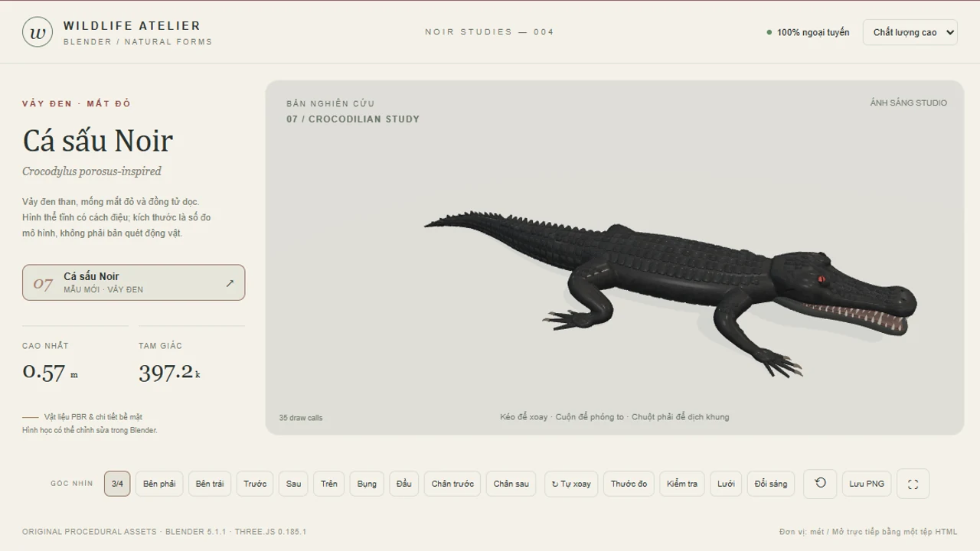Show the Bụng belly view
The height and width of the screenshot is (551, 980).
[367, 484]
